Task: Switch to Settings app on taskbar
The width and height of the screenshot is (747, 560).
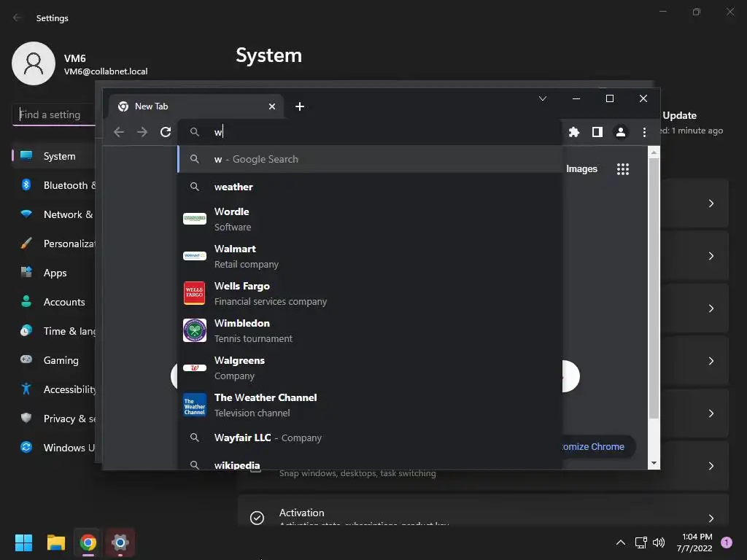Action: [120, 542]
